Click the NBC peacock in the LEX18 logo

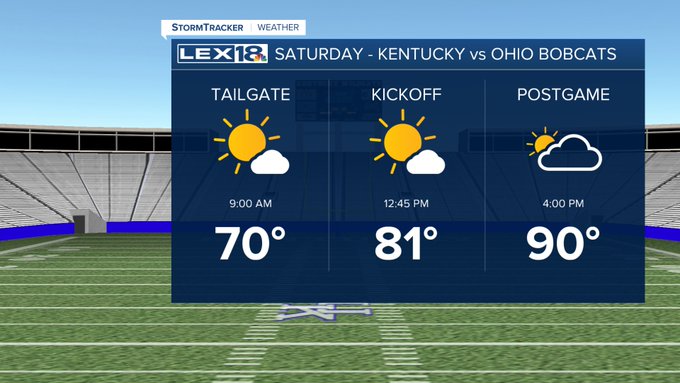tap(260, 58)
